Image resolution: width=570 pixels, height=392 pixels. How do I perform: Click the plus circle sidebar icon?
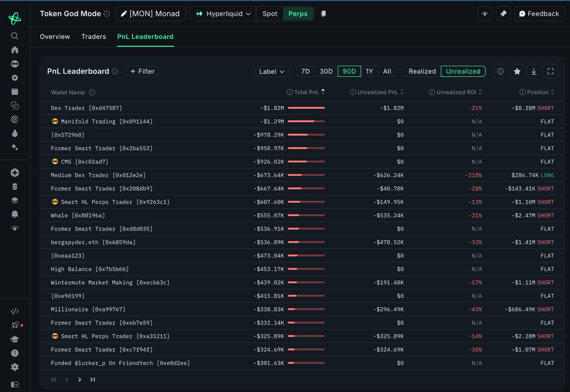[x=15, y=173]
